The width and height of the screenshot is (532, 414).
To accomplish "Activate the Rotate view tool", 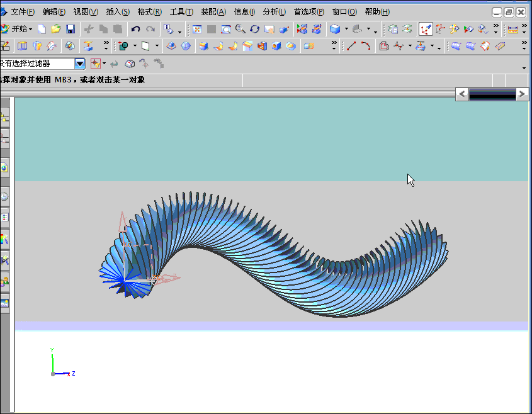I will (x=255, y=29).
